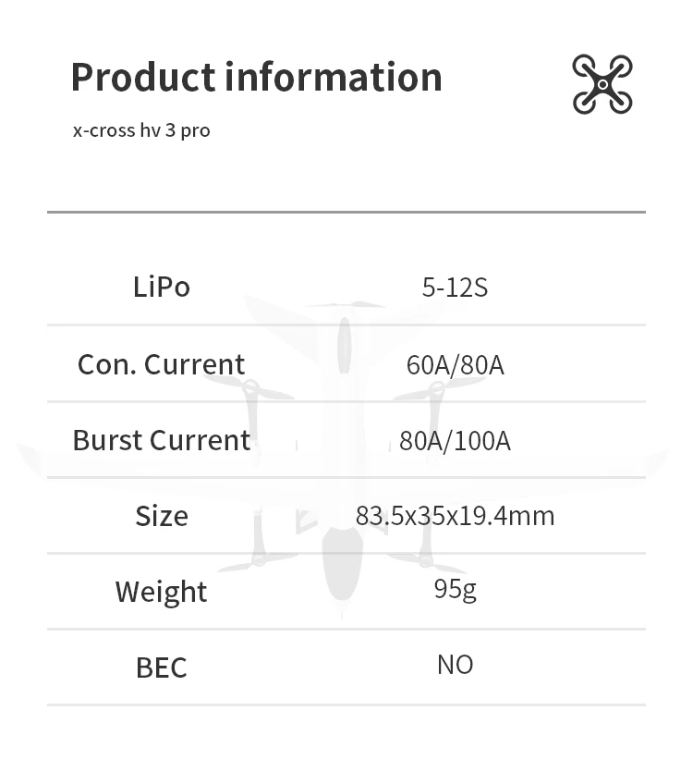
Task: Click the LiPo row label
Action: [161, 287]
